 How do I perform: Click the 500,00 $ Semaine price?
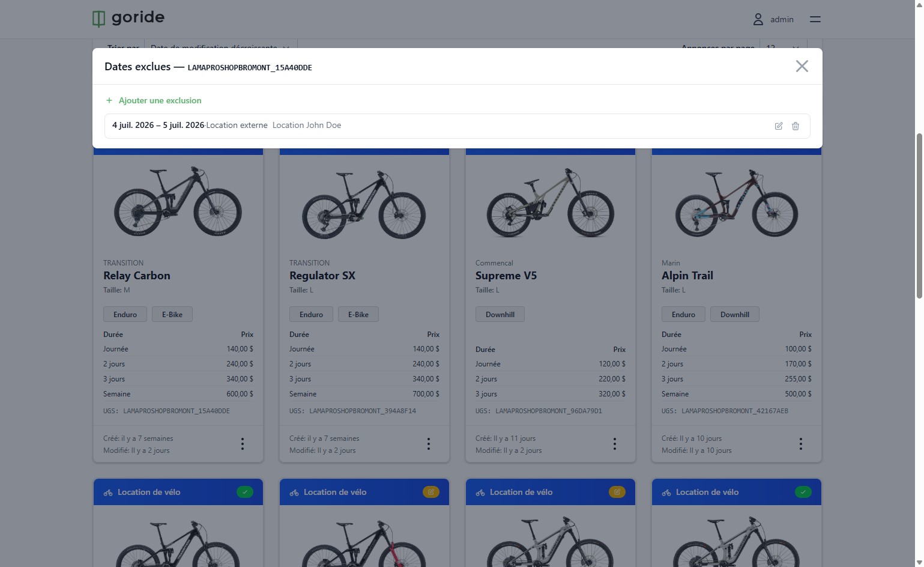pos(798,394)
